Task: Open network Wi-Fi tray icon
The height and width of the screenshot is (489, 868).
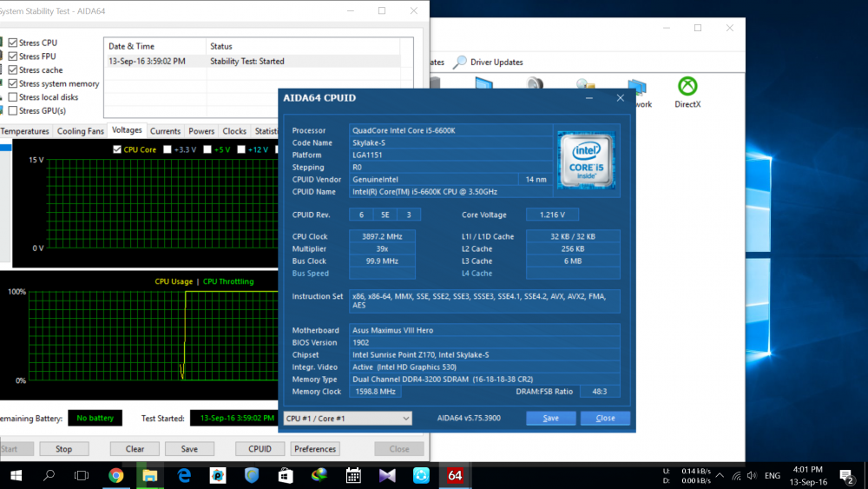Action: click(736, 475)
